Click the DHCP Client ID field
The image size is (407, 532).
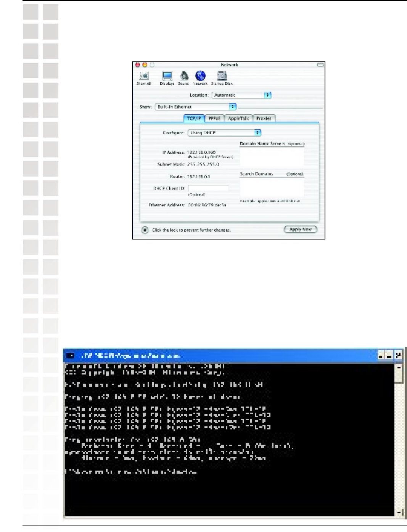coord(208,188)
